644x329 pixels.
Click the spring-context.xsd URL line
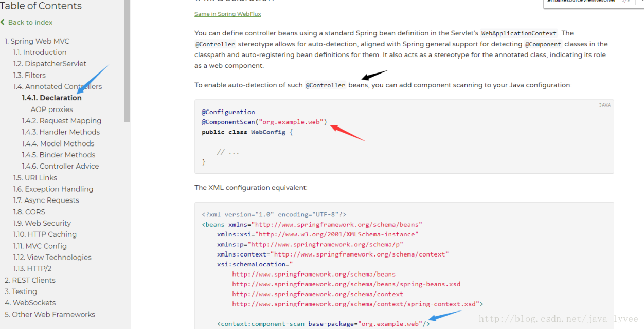point(357,304)
